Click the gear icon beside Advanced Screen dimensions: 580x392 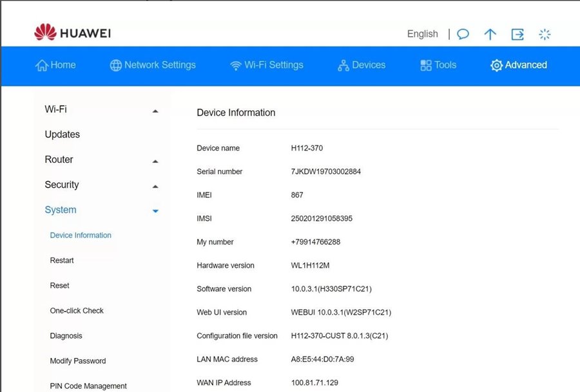[x=496, y=66]
